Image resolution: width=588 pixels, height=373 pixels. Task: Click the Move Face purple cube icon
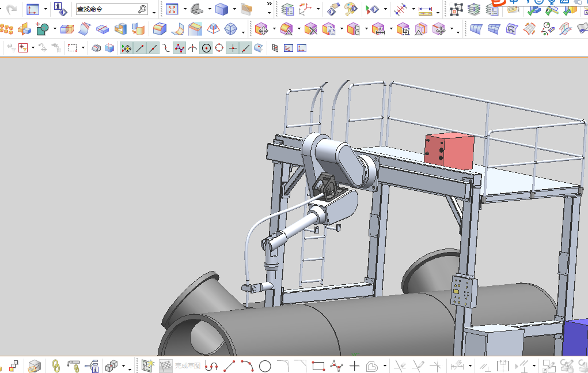(x=261, y=28)
